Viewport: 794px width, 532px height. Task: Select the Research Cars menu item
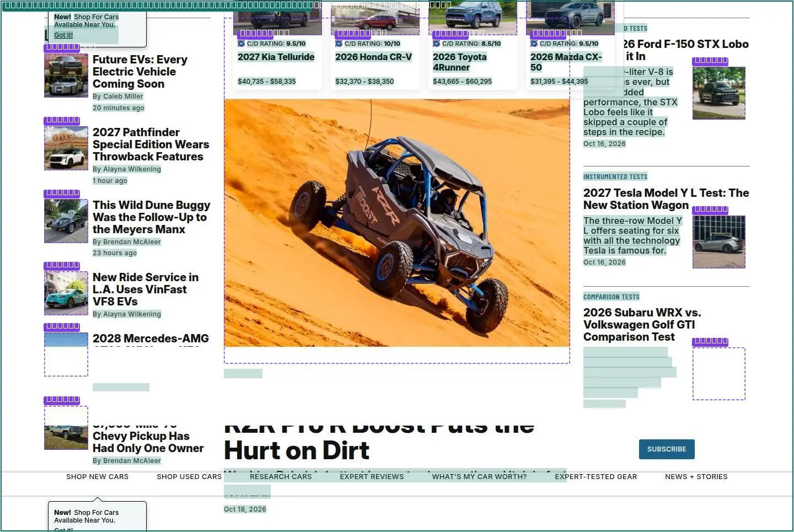(281, 477)
